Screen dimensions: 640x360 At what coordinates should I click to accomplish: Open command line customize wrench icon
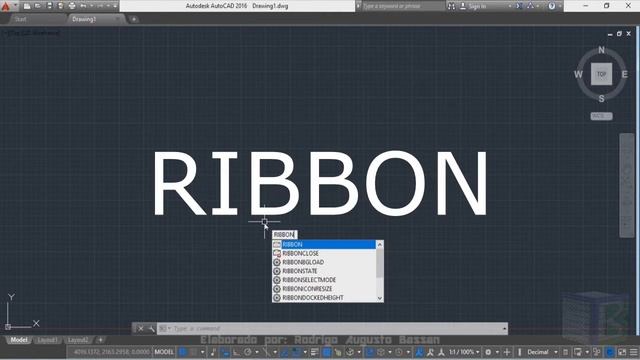tap(151, 329)
